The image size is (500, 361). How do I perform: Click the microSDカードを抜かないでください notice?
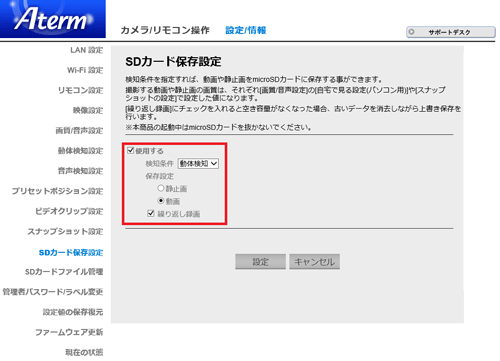218,127
